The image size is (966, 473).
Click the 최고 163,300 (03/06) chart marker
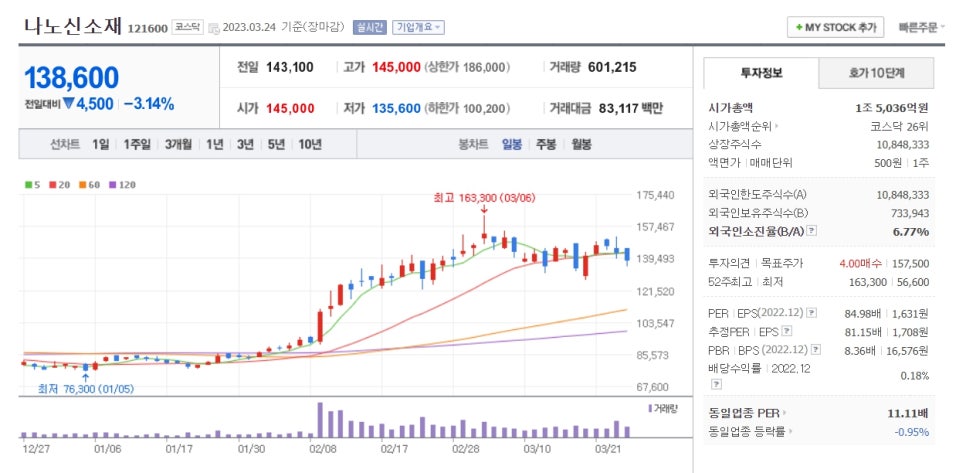pos(484,198)
